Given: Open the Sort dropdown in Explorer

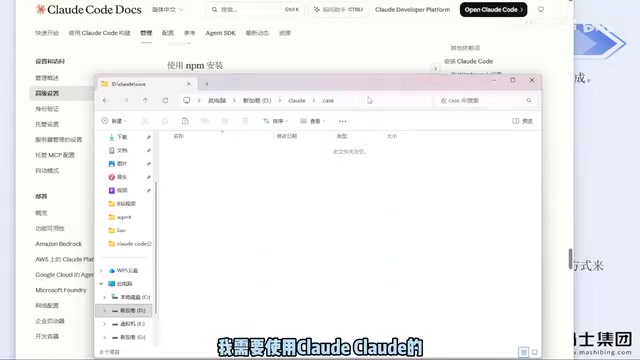Looking at the screenshot, I should tap(276, 121).
